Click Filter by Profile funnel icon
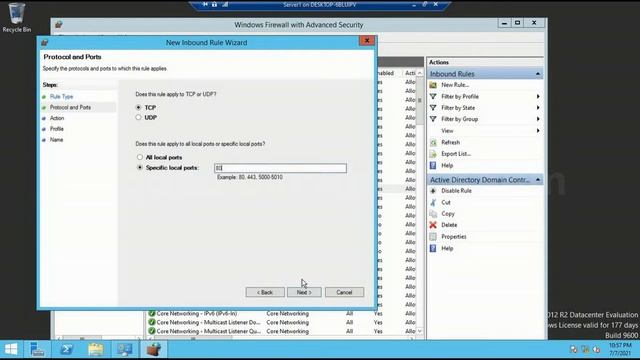Image resolution: width=640 pixels, height=360 pixels. coord(433,96)
